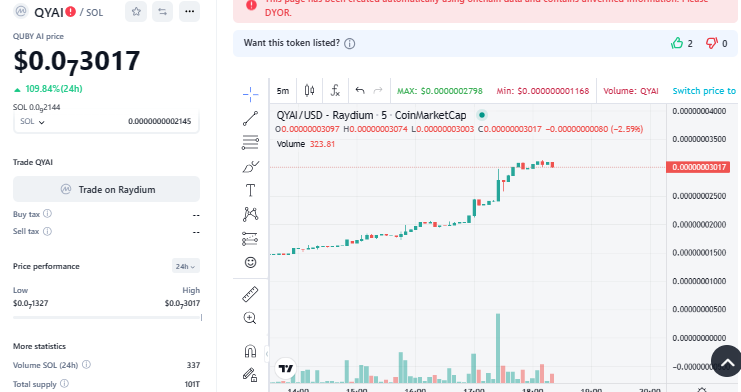The height and width of the screenshot is (392, 741).
Task: Show Total supply info tooltip
Action: pos(64,383)
